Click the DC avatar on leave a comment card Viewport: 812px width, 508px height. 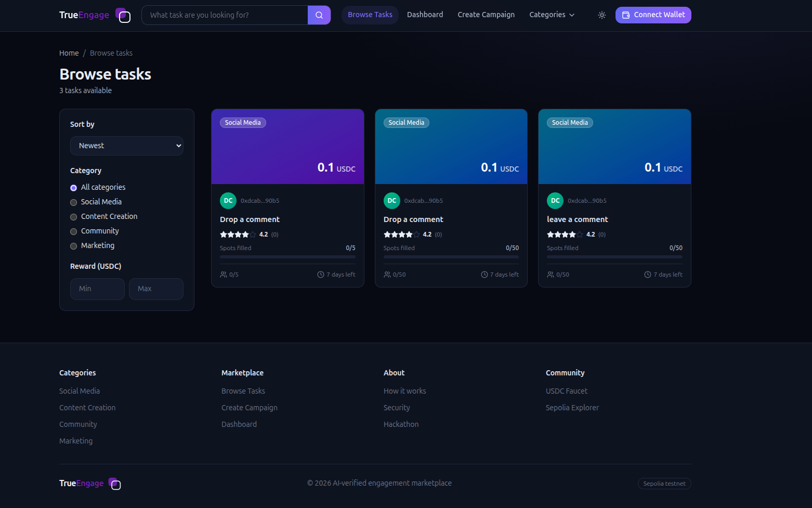[x=555, y=201]
